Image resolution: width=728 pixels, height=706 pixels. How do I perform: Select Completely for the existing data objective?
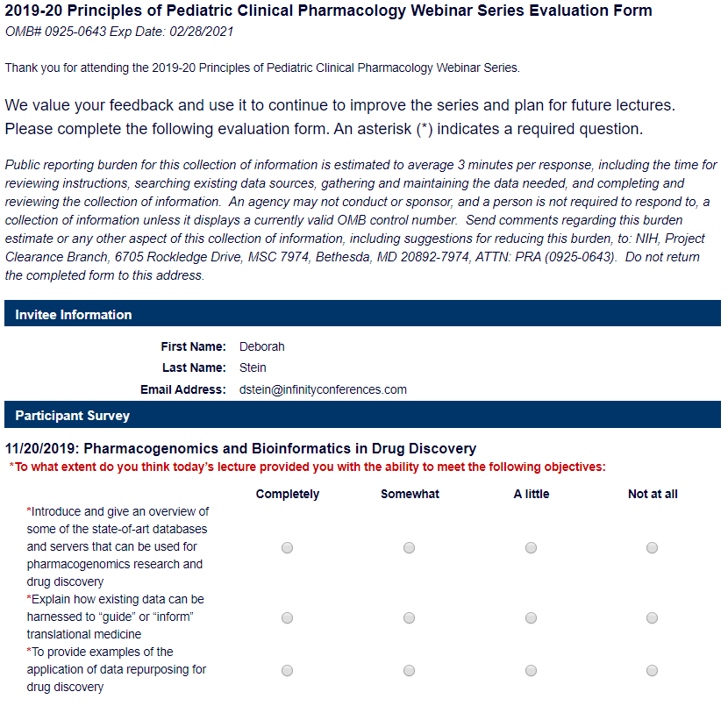click(x=287, y=617)
